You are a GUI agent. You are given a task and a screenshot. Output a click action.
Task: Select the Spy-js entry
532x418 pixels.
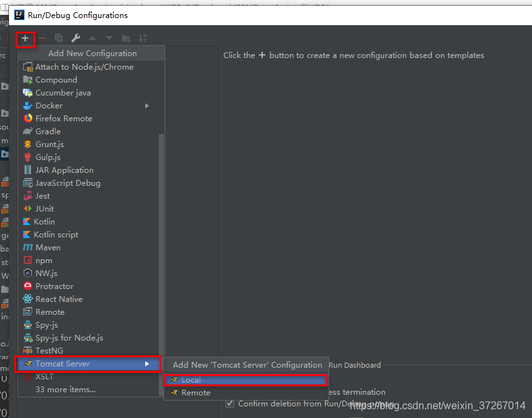88,324
